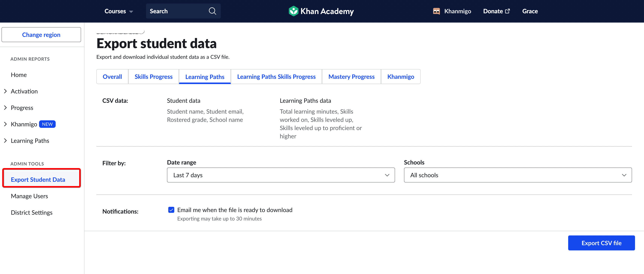Switch to the Mastery Progress tab
Screen dimensions: 644x274
coord(351,77)
